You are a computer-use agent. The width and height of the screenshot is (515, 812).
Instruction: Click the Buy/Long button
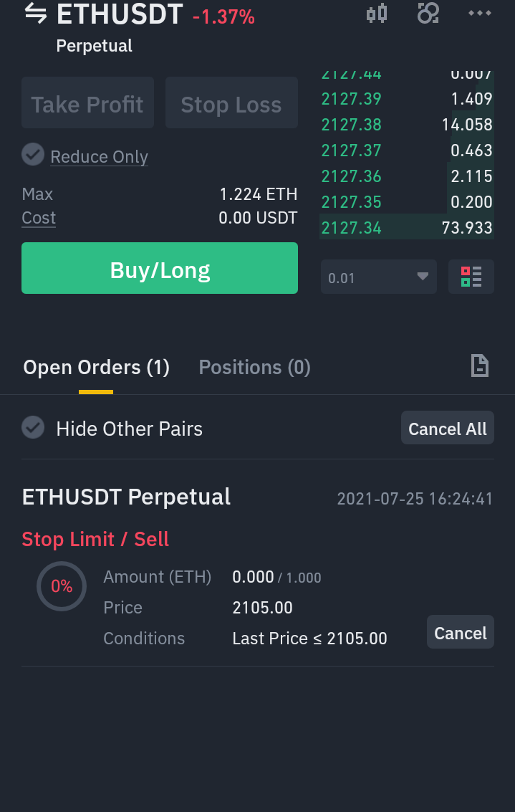click(160, 268)
